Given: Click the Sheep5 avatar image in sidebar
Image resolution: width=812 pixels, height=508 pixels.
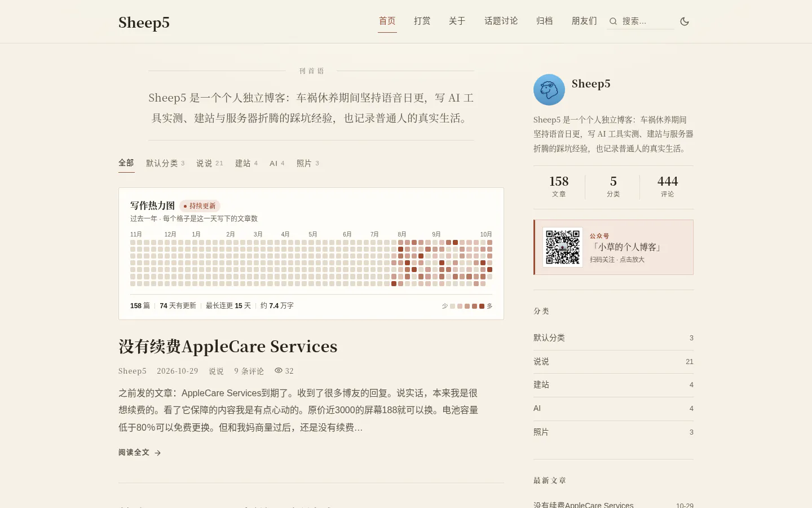Looking at the screenshot, I should tap(549, 90).
